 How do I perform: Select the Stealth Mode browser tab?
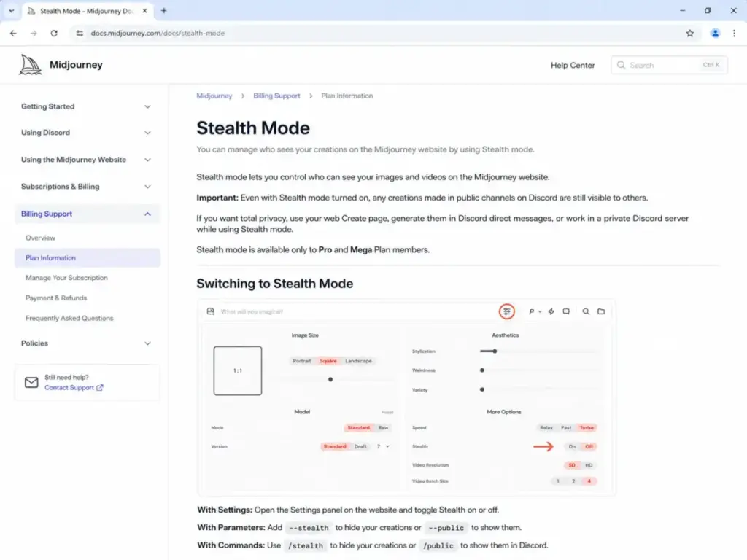(88, 10)
